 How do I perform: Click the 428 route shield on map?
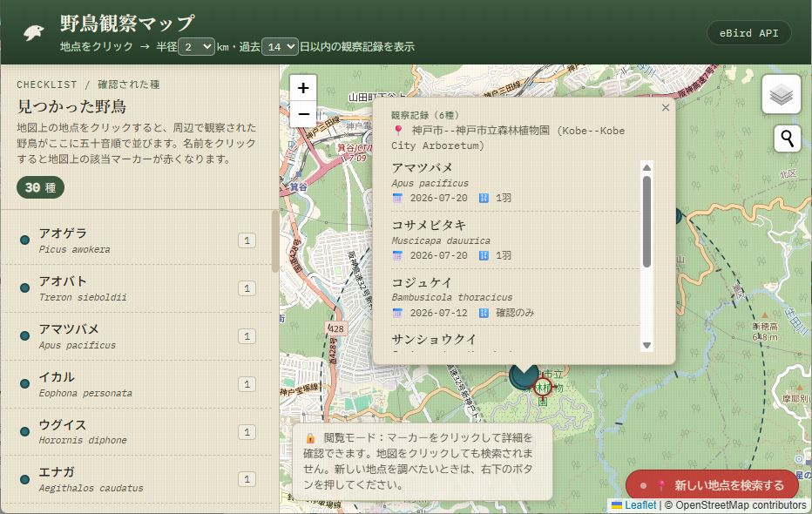point(336,328)
